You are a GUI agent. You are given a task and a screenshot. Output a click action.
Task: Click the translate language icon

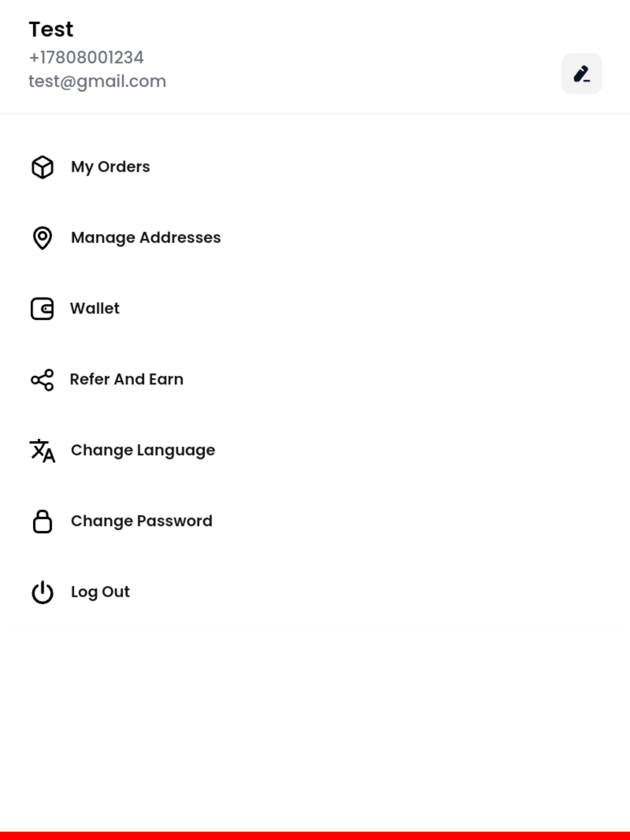42,451
